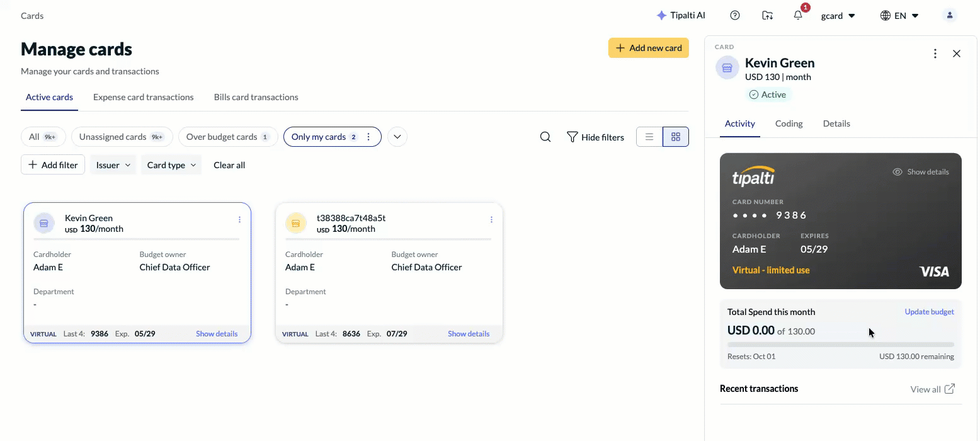This screenshot has height=441, width=980.
Task: Click the Total Spend budget progress bar
Action: pos(841,345)
